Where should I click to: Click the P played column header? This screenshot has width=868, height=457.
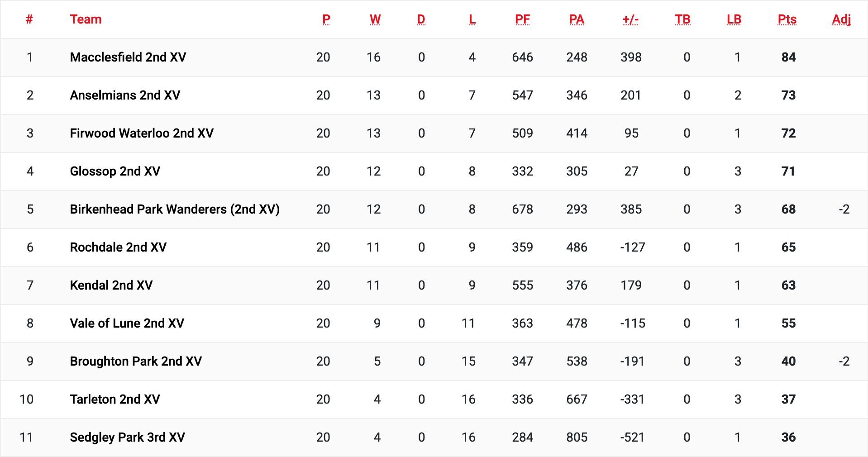[326, 19]
